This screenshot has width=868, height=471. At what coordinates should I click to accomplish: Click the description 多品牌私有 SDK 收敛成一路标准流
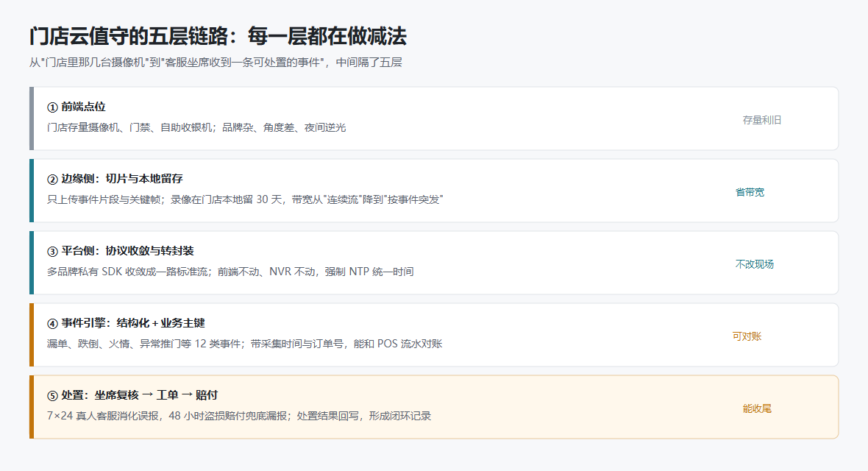[230, 272]
